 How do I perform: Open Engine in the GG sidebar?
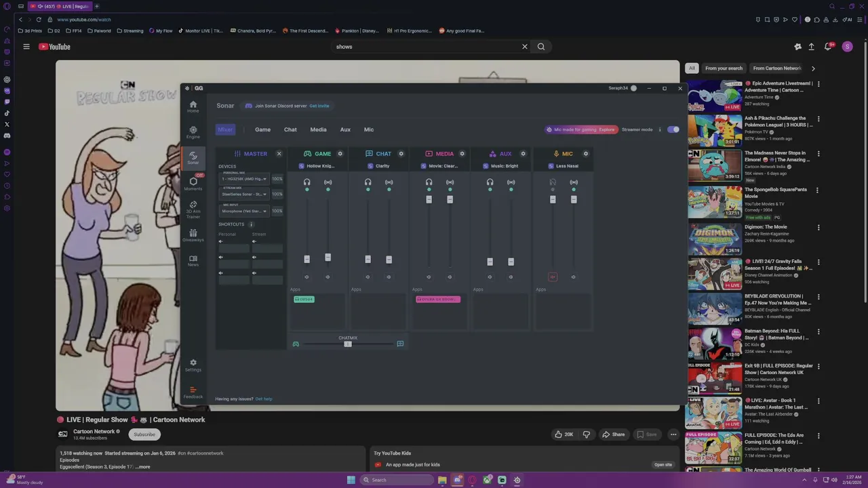pos(193,132)
